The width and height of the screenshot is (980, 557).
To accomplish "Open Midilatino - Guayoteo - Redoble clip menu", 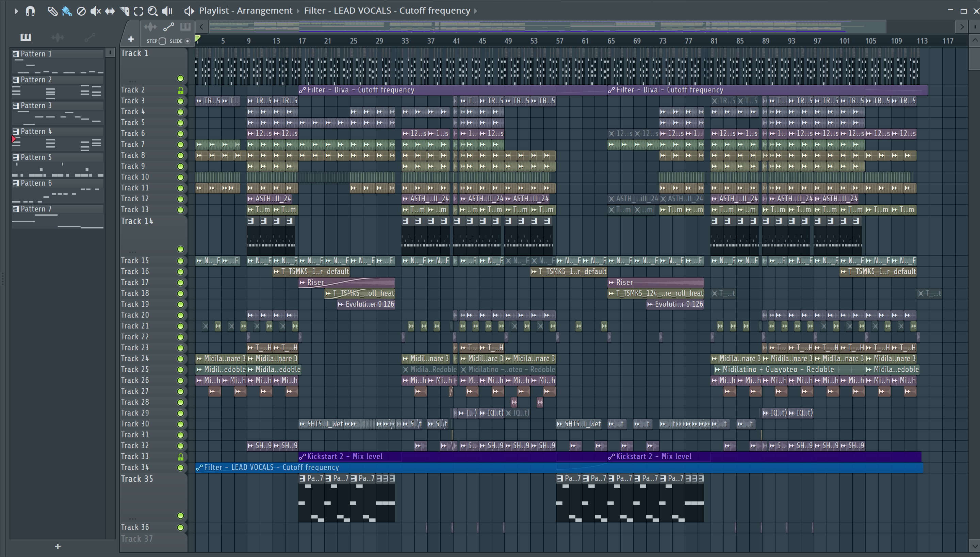I will pos(717,370).
